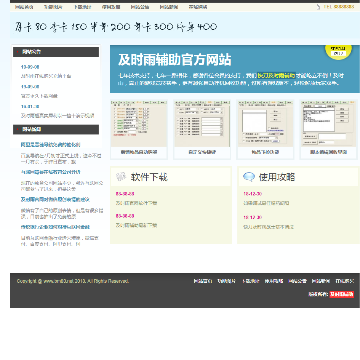This screenshot has width=360, height=360.
Task: Open the third announcement link in the sidebar
Action: (x=57, y=116)
